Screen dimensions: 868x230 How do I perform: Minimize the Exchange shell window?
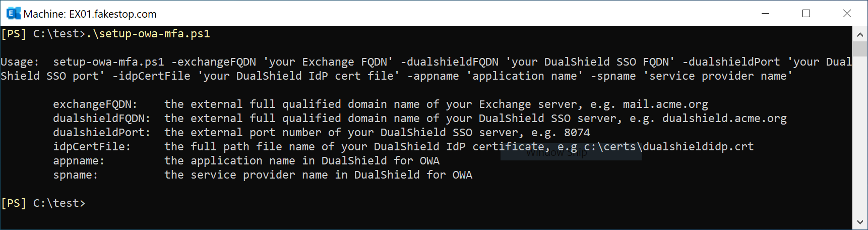tap(765, 14)
